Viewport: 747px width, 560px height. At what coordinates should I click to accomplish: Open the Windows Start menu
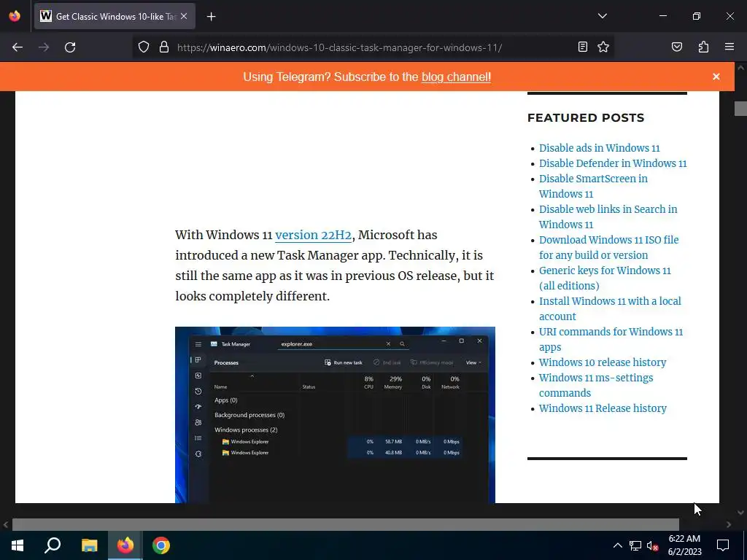tap(18, 545)
